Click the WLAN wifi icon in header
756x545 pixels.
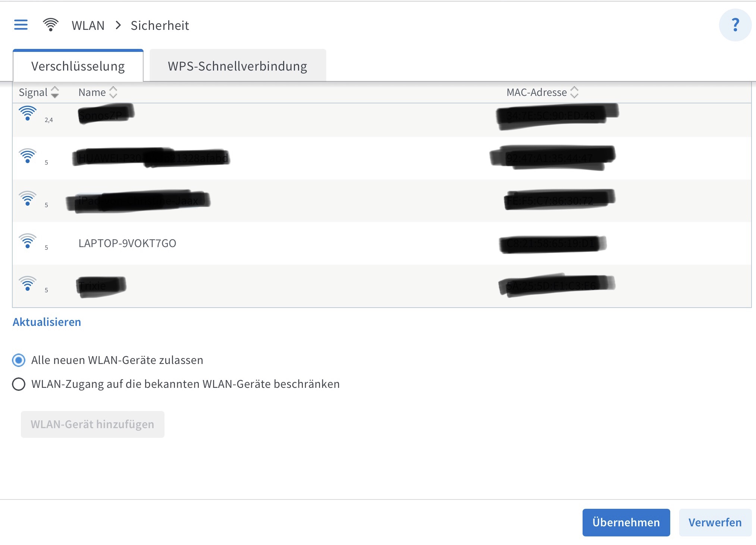click(x=50, y=25)
